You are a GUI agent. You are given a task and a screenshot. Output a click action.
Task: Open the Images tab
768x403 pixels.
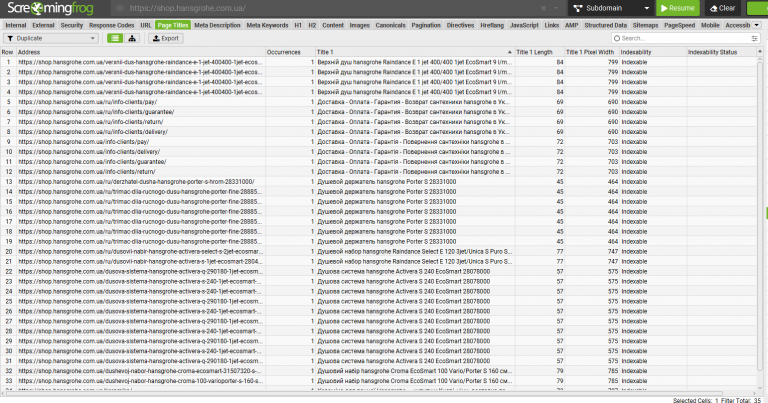pyautogui.click(x=360, y=25)
